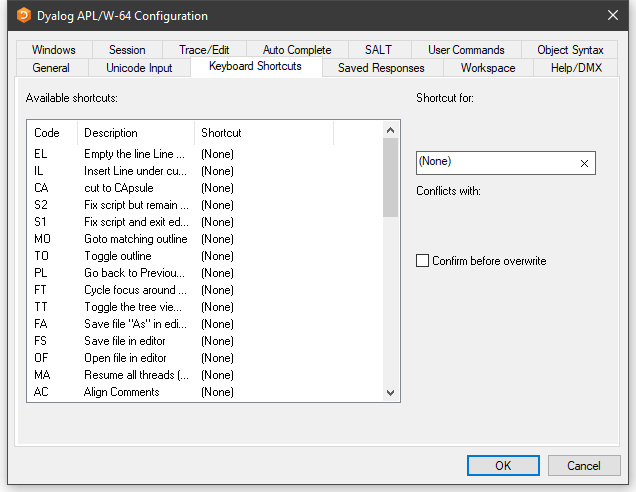Go to the Auto Complete tab
The image size is (636, 492).
click(297, 50)
